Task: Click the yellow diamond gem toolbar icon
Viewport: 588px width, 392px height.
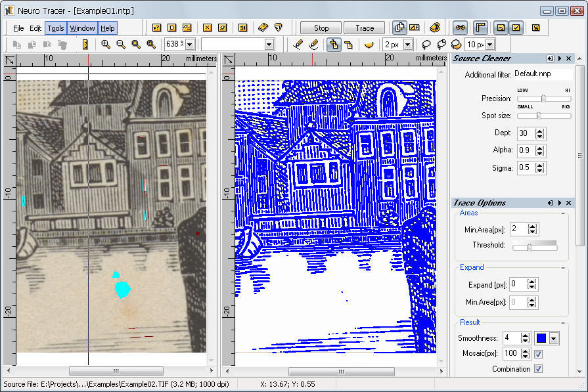Action: 279,28
